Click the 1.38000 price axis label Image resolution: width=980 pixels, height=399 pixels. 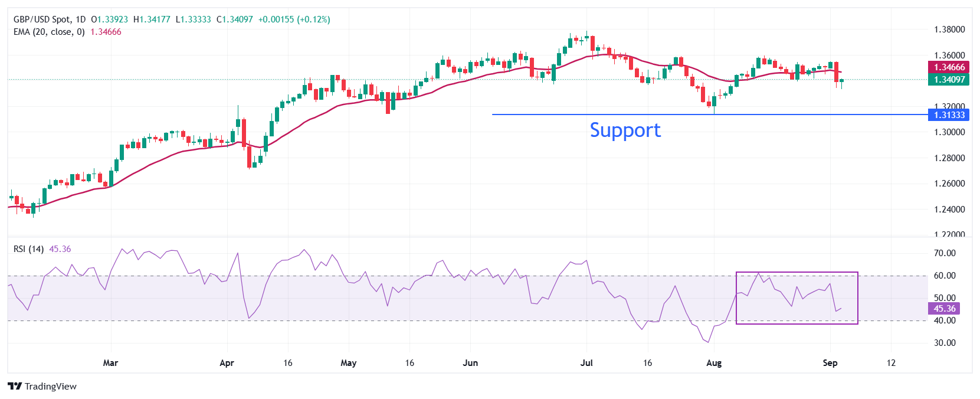coord(949,30)
